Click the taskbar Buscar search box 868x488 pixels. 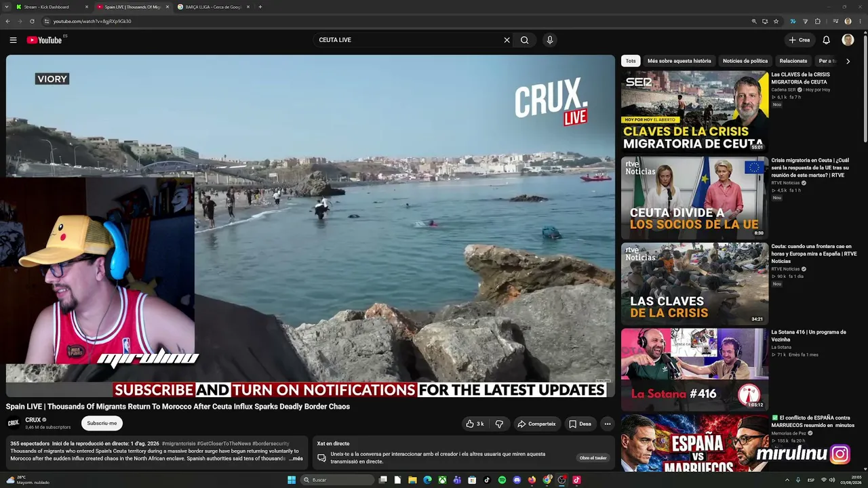tap(337, 480)
